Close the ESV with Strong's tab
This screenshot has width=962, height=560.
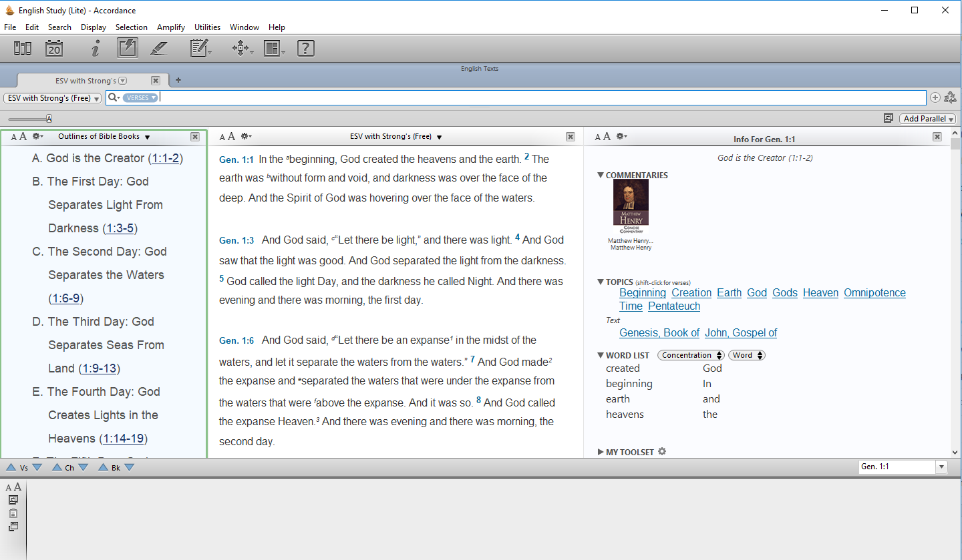coord(155,80)
